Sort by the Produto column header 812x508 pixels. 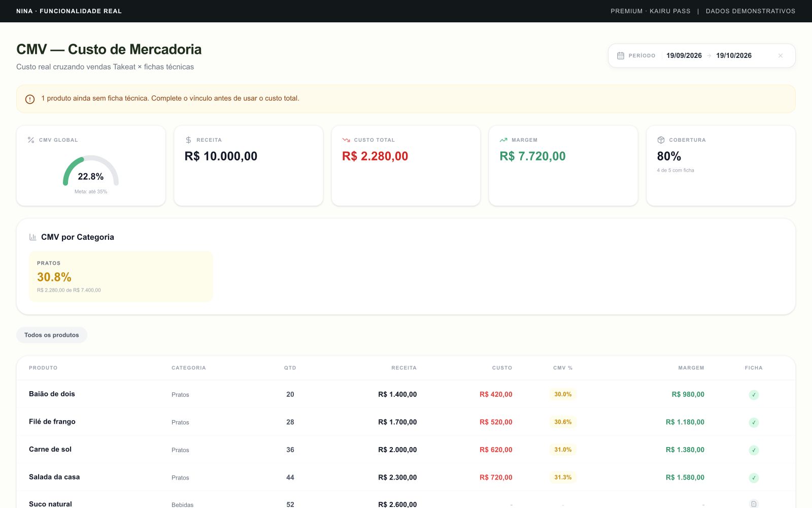point(43,368)
